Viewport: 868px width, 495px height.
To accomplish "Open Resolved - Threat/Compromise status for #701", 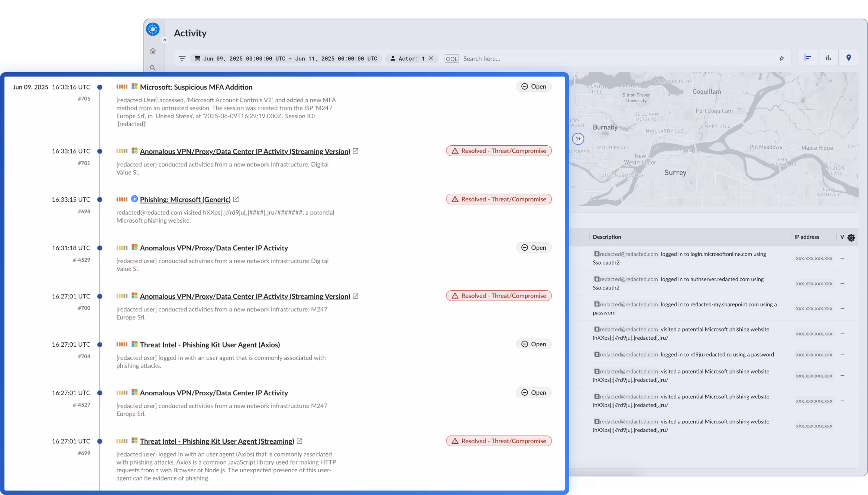I will 499,151.
